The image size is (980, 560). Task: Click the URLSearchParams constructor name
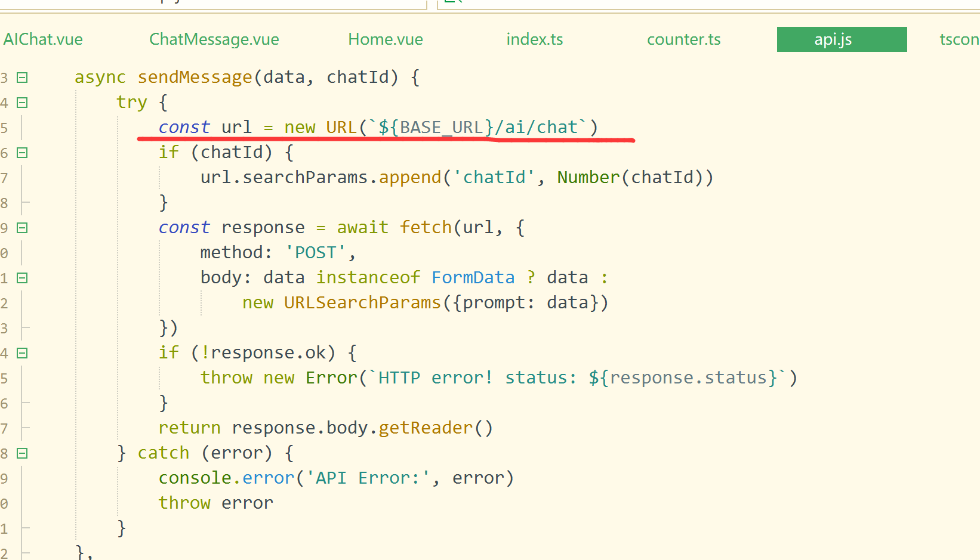pos(363,303)
